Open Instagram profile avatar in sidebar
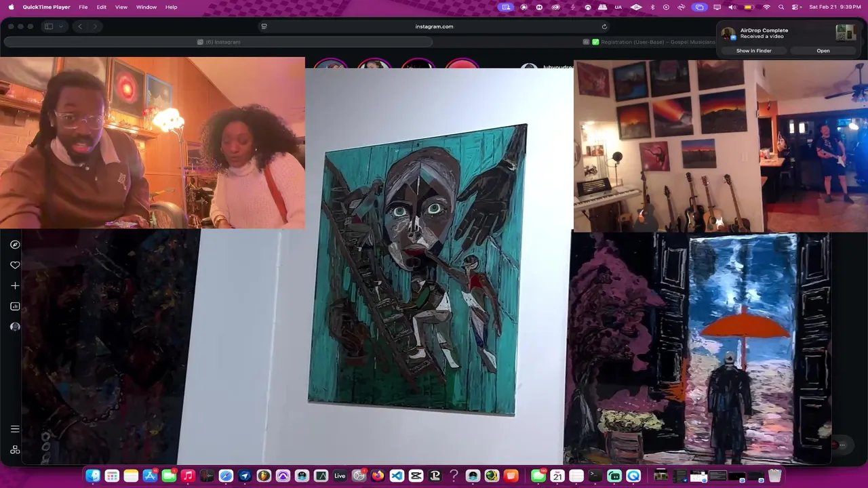Image resolution: width=868 pixels, height=488 pixels. [15, 327]
